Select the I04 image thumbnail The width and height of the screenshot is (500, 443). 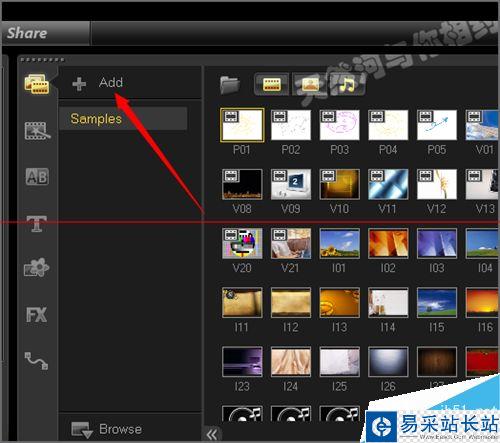click(482, 243)
